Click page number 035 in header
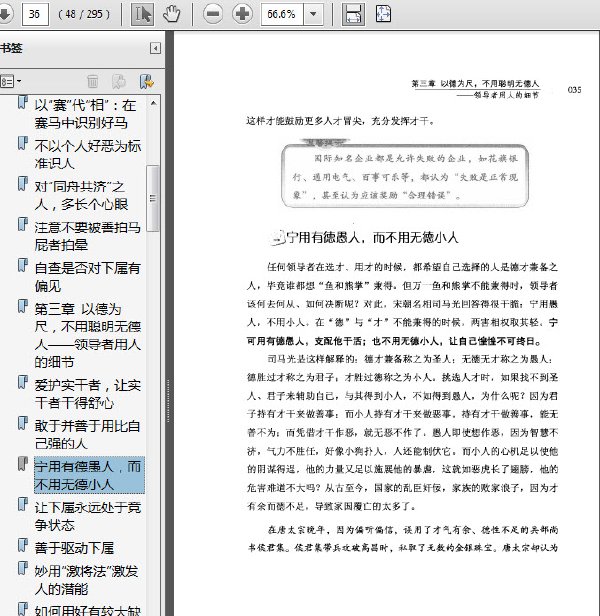The image size is (600, 616). 574,90
